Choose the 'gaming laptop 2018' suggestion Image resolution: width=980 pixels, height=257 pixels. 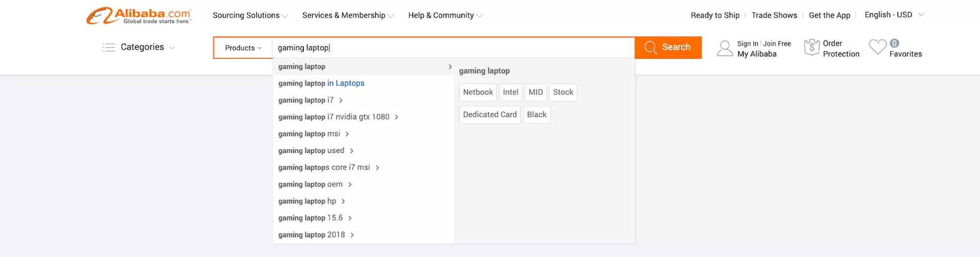(363, 235)
